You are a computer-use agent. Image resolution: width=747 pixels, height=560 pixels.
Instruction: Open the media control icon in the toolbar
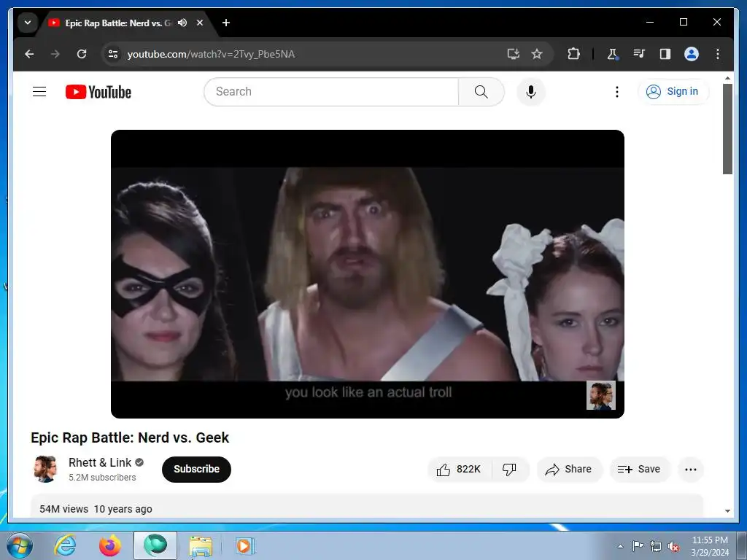coord(639,54)
